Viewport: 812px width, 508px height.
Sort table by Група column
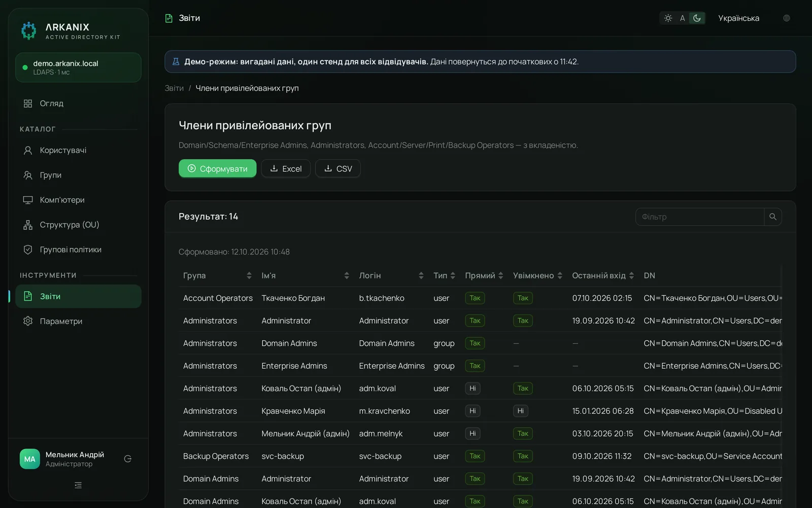[217, 275]
